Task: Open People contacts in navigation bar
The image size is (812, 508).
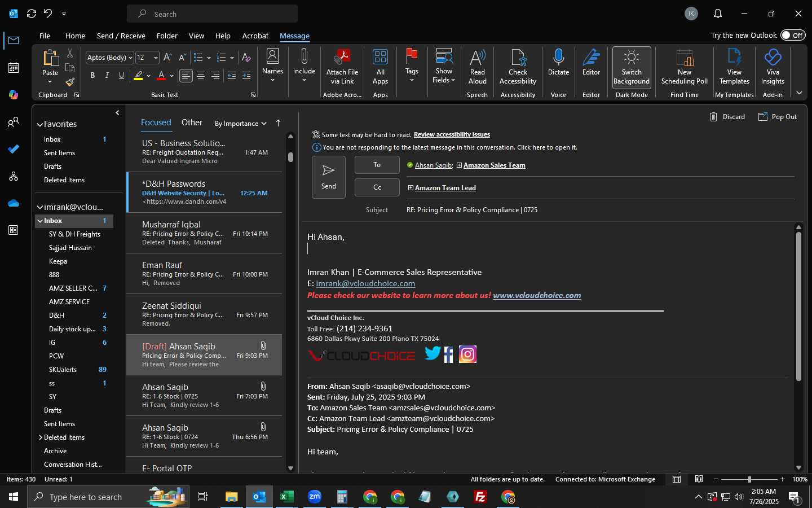Action: point(14,122)
